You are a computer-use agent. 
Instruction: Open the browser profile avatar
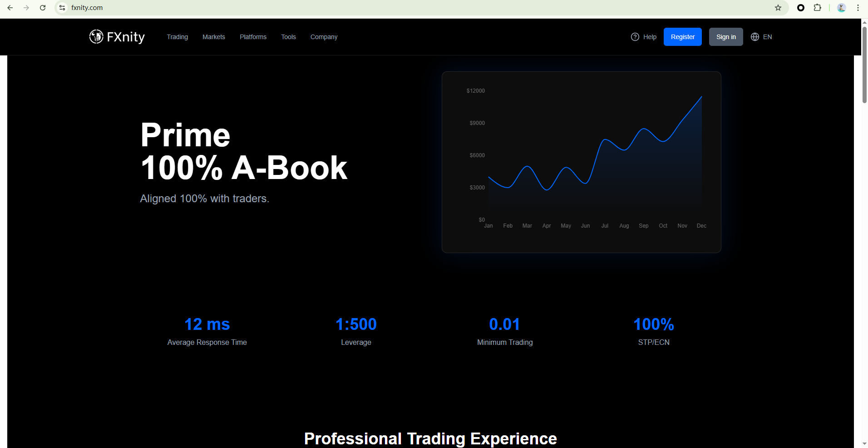tap(841, 8)
